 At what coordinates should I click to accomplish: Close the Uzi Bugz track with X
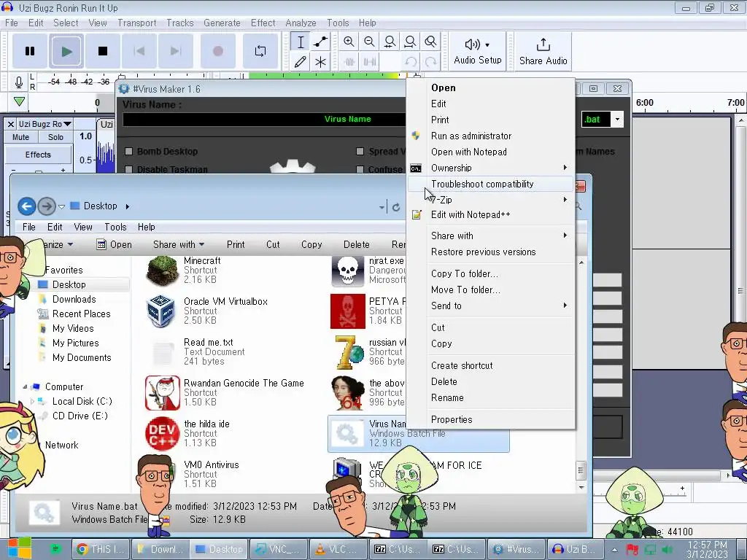click(x=11, y=124)
